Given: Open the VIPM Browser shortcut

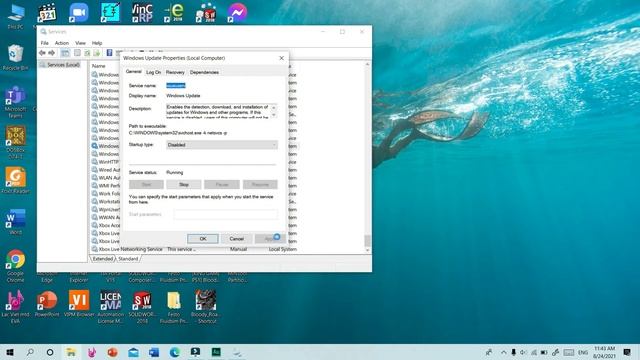Looking at the screenshot, I should [79, 304].
